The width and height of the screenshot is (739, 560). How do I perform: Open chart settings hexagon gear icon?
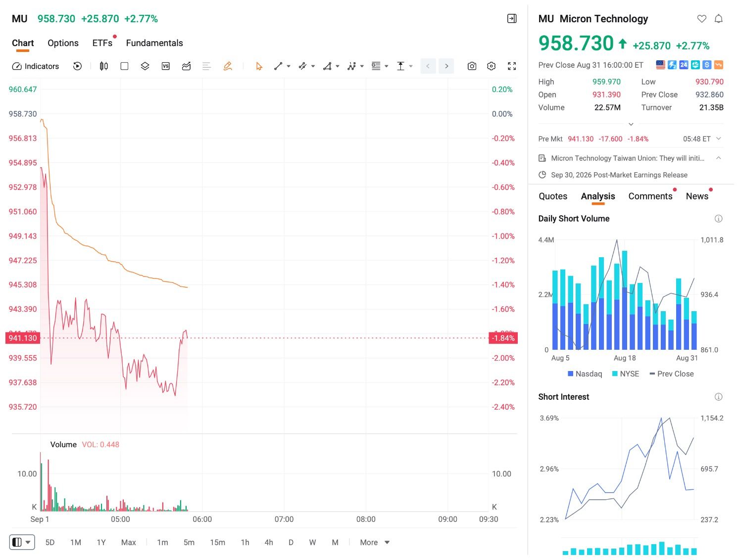(492, 66)
